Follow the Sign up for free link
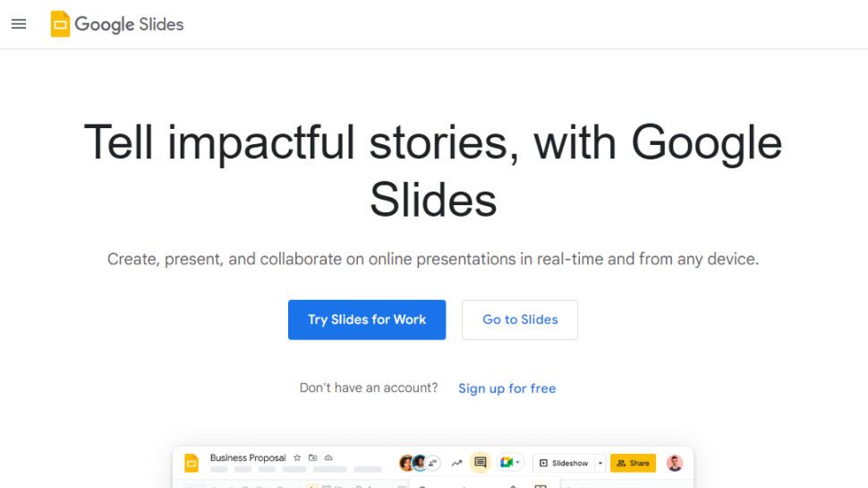The height and width of the screenshot is (488, 868). [x=507, y=389]
